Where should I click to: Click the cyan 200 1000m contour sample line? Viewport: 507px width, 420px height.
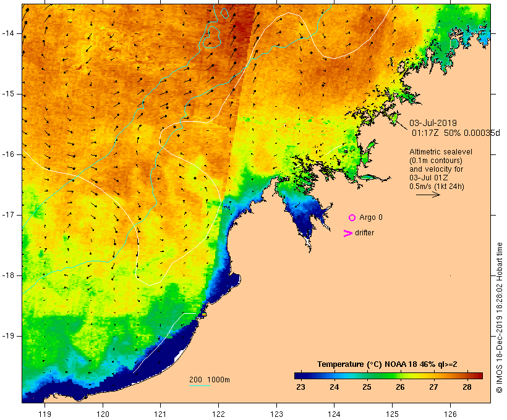[x=200, y=385]
